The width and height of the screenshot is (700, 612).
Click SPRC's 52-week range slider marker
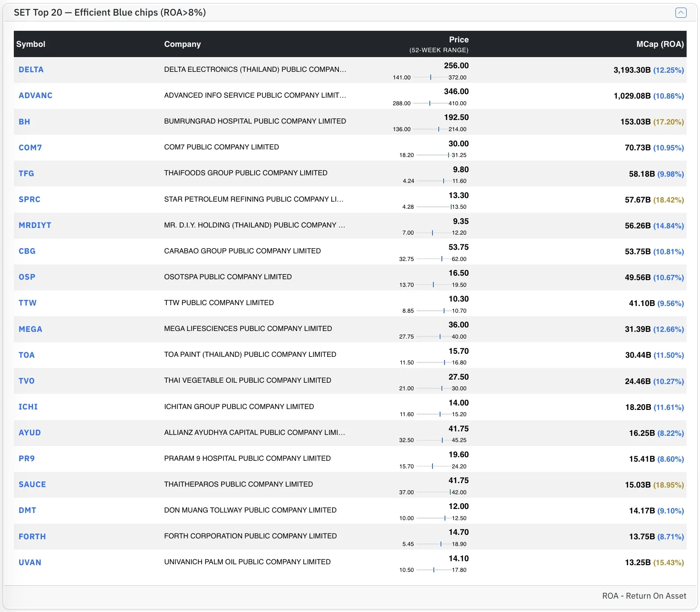[451, 207]
